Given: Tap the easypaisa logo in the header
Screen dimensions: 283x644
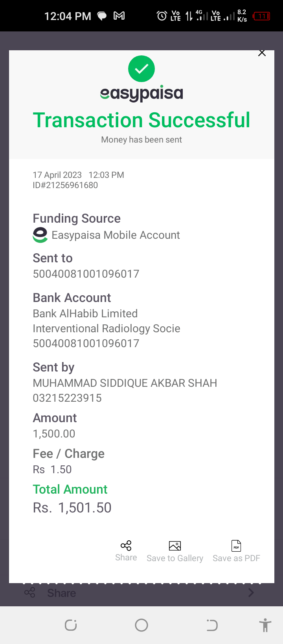Looking at the screenshot, I should (x=141, y=93).
